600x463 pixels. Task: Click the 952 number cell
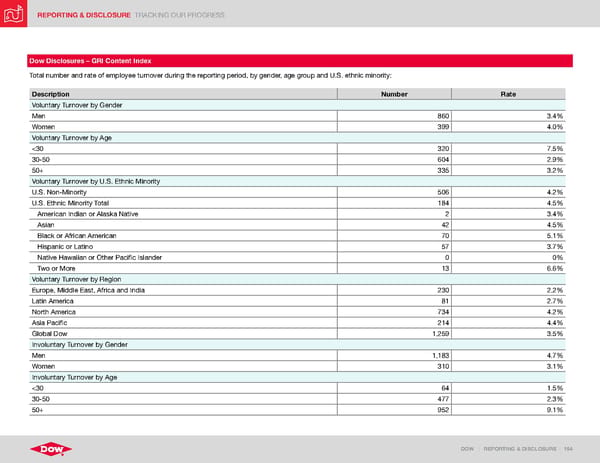click(395, 410)
